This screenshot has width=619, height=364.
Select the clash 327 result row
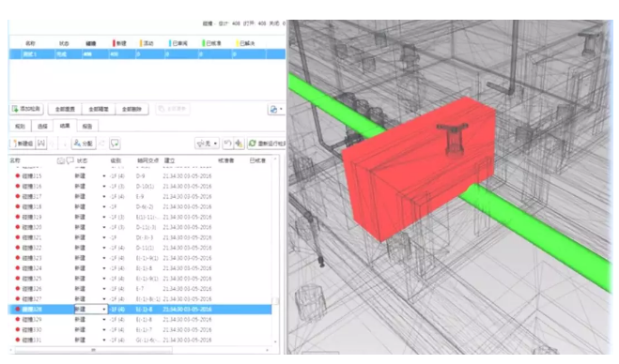coord(140,299)
